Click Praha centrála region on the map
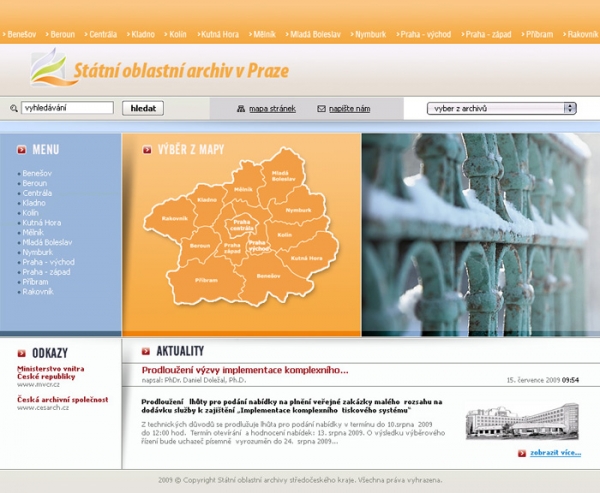Image resolution: width=600 pixels, height=493 pixels. (x=242, y=225)
